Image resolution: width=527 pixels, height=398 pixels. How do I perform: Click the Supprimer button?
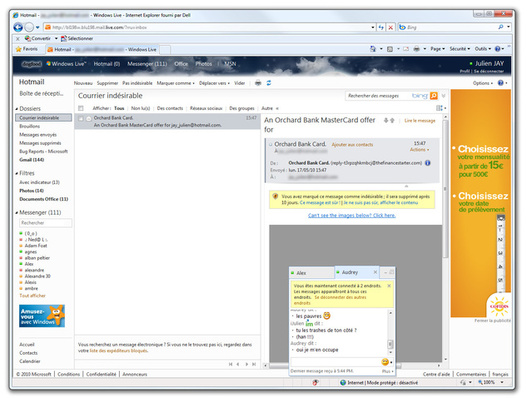pos(108,83)
